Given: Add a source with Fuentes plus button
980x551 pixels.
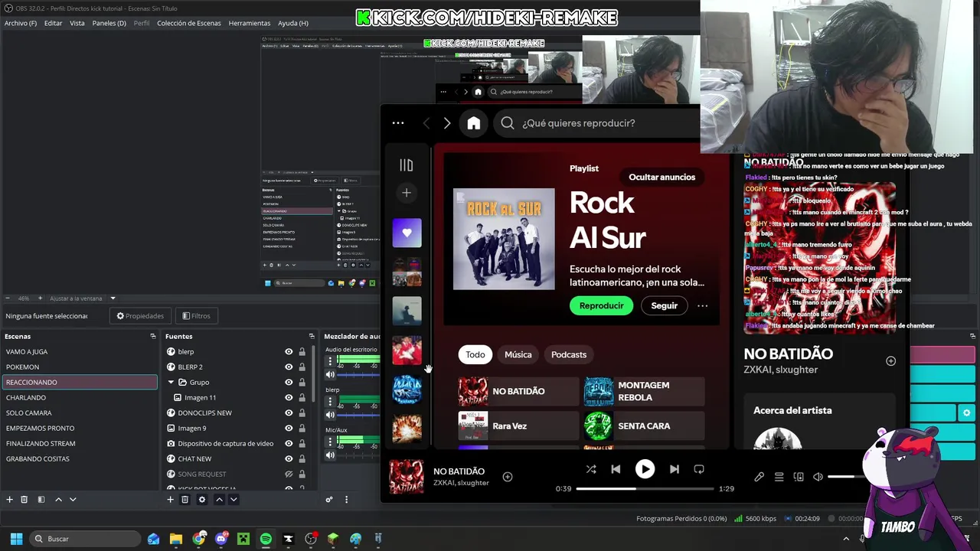Looking at the screenshot, I should tap(171, 500).
